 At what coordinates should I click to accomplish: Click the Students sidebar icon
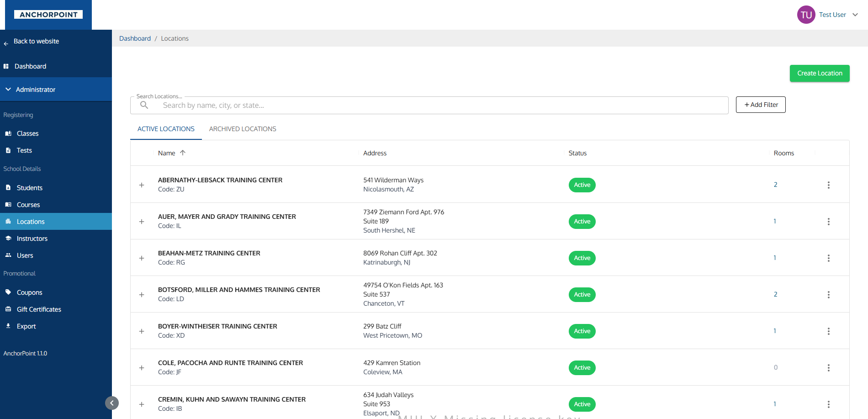tap(8, 187)
